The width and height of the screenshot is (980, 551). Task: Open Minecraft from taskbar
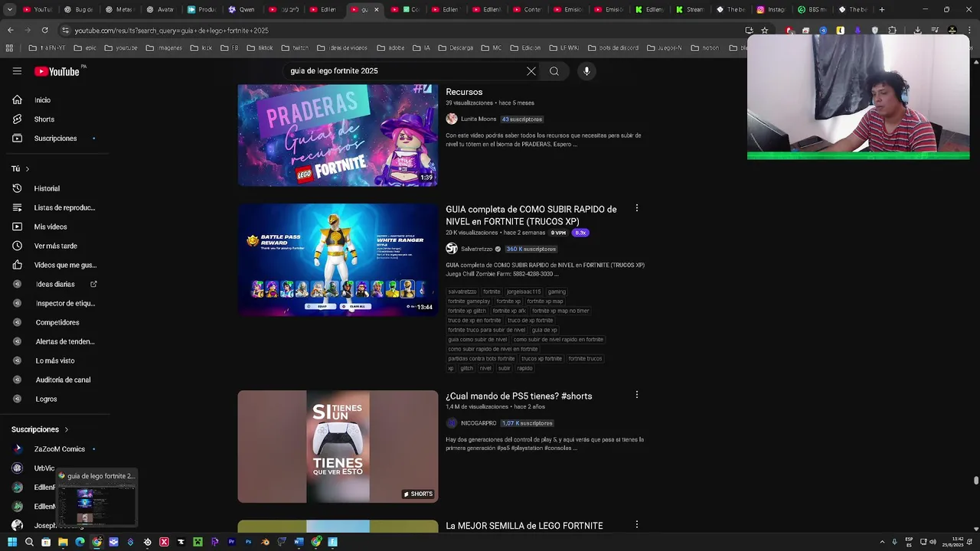[198, 542]
